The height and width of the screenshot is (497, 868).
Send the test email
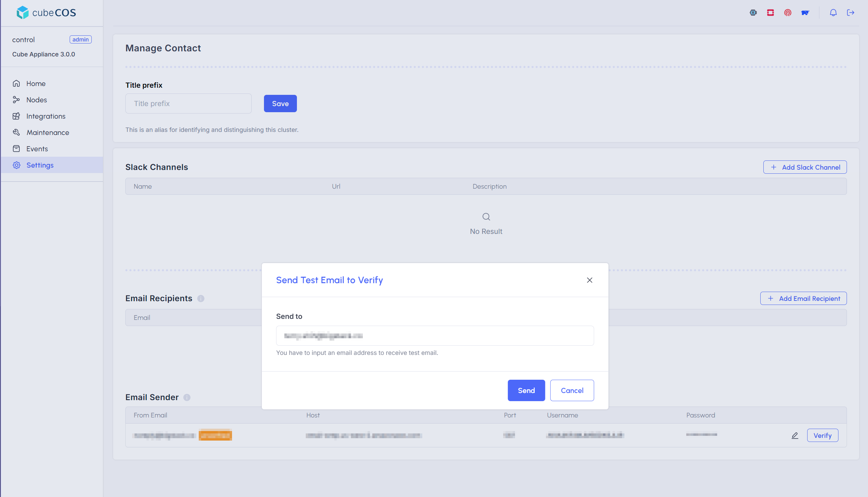[x=526, y=391]
